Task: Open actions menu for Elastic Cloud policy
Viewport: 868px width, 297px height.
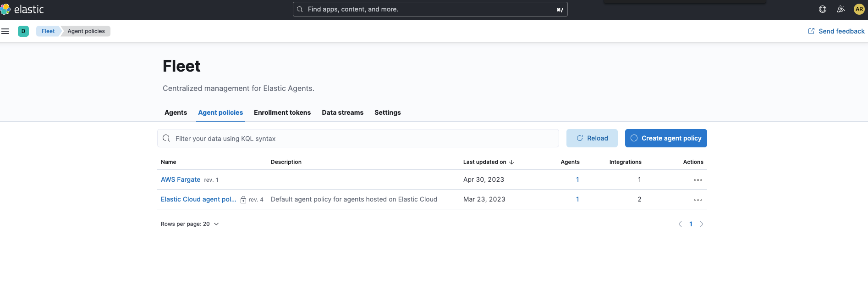Action: pos(698,200)
